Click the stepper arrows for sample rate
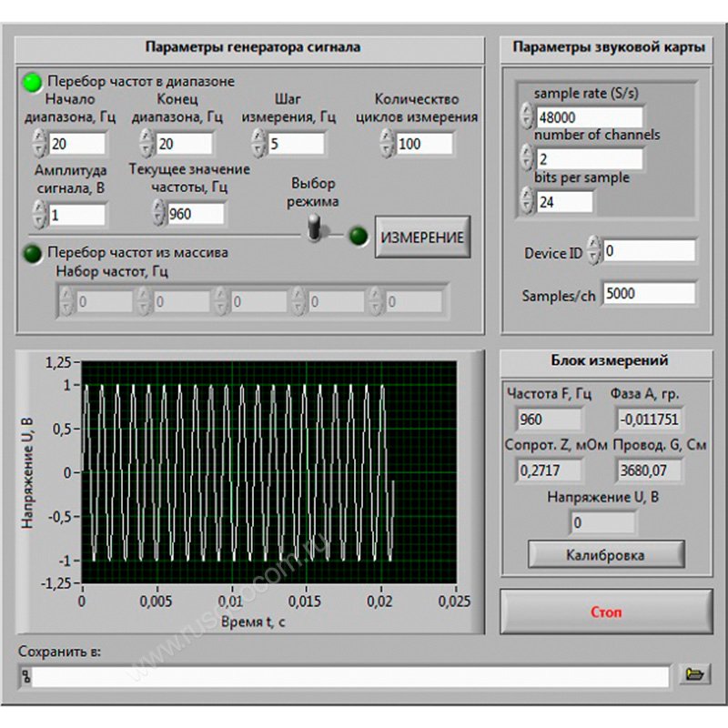The width and height of the screenshot is (728, 728). pyautogui.click(x=527, y=116)
